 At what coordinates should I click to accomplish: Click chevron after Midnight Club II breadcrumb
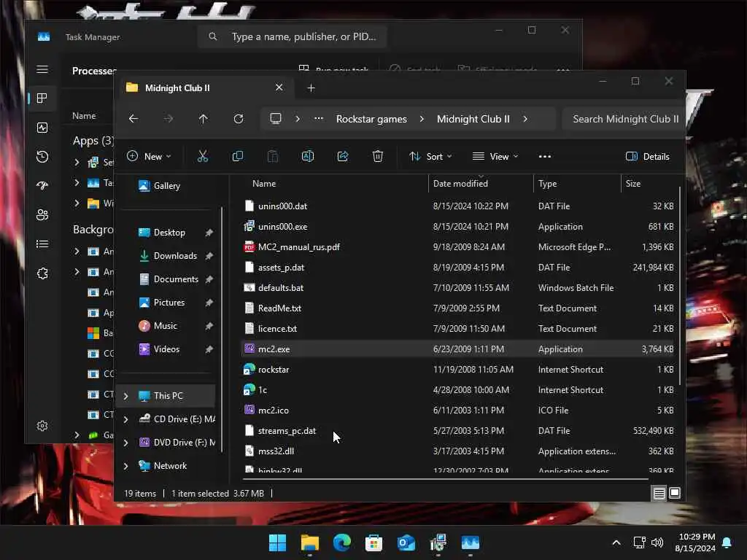click(x=525, y=119)
